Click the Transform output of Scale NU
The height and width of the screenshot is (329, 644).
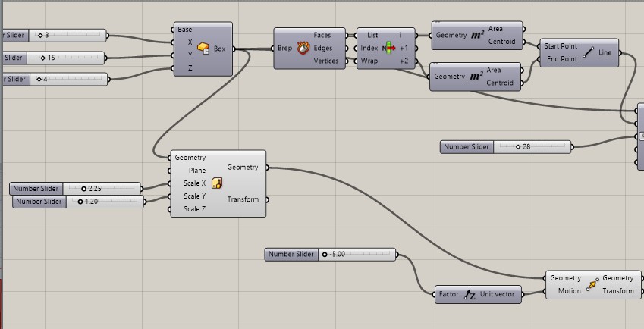243,199
